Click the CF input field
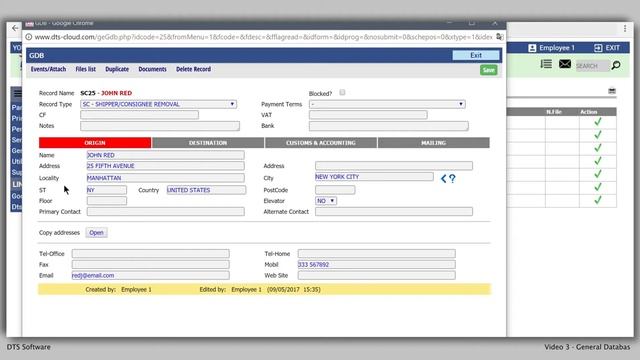 pyautogui.click(x=140, y=115)
